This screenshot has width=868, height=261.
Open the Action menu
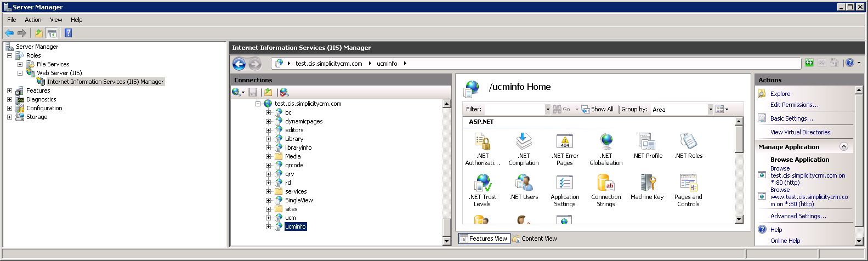coord(33,20)
